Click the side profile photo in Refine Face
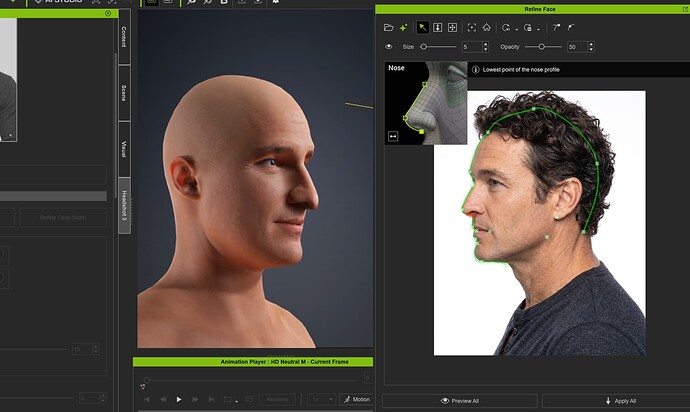Viewport: 690px width, 412px height. point(540,223)
